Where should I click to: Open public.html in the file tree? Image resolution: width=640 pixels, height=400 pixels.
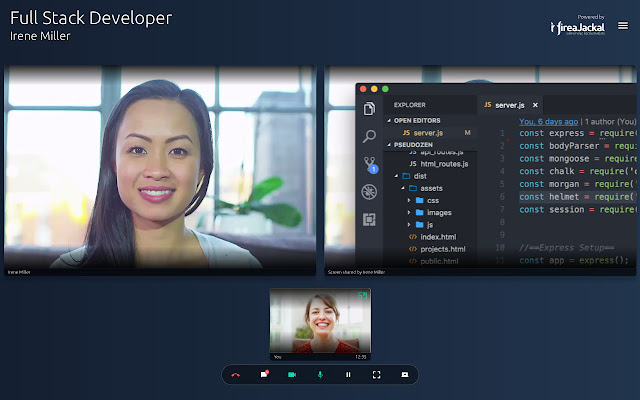tap(433, 261)
